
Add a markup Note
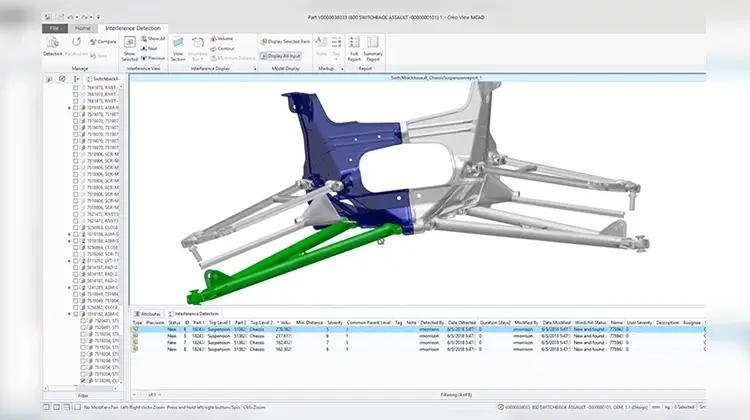point(321,46)
